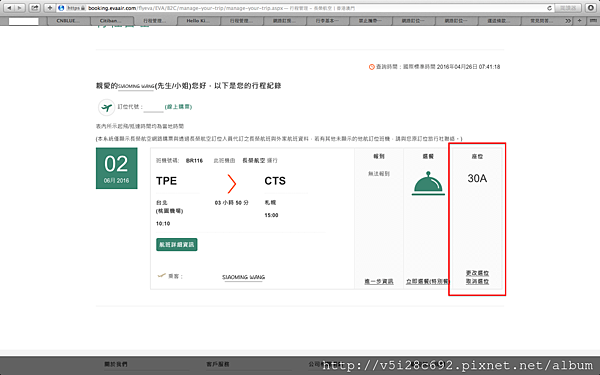Viewport: 600px width, 375px height.
Task: Click the departure code TPE
Action: tap(166, 181)
